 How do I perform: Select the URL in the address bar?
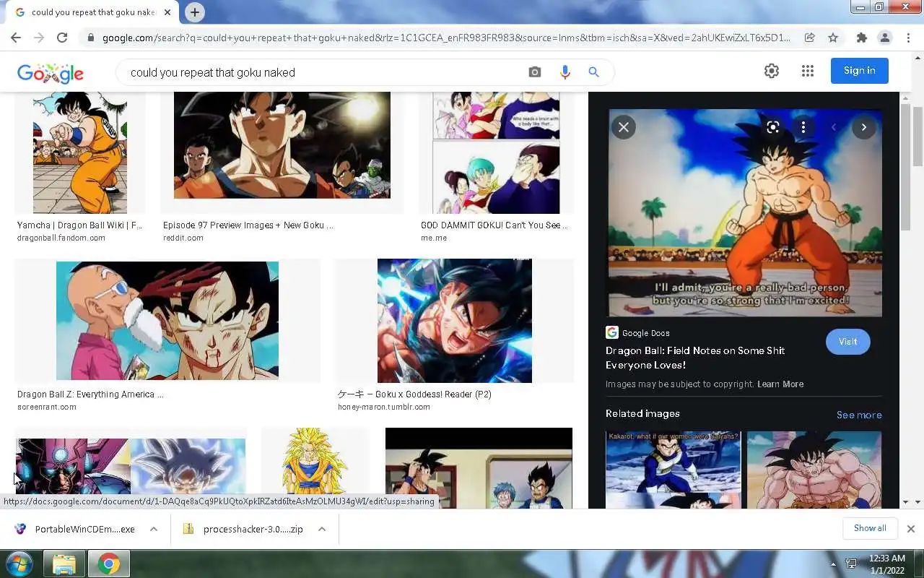coord(445,38)
